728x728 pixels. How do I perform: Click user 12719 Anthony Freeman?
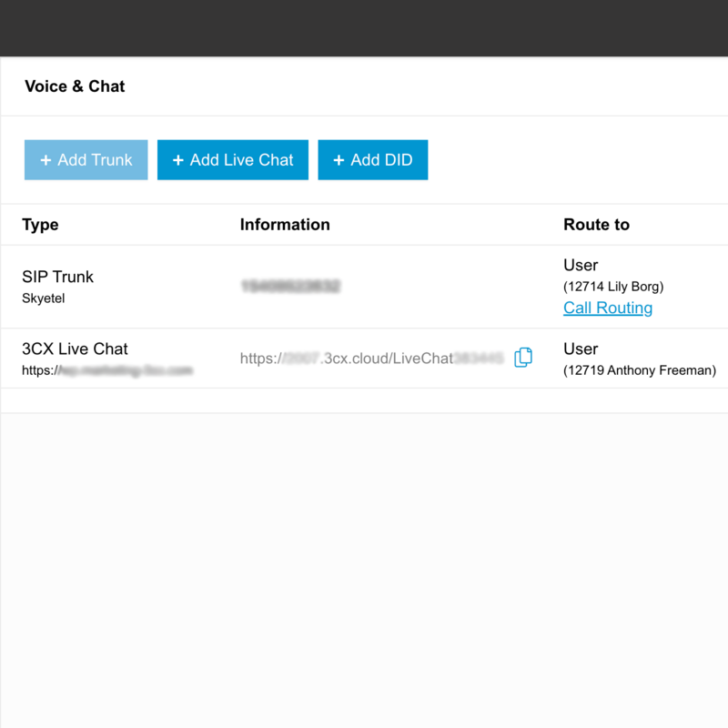pyautogui.click(x=640, y=370)
